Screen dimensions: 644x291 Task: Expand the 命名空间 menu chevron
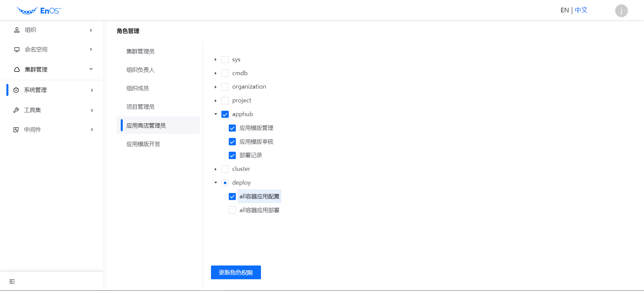pyautogui.click(x=91, y=49)
